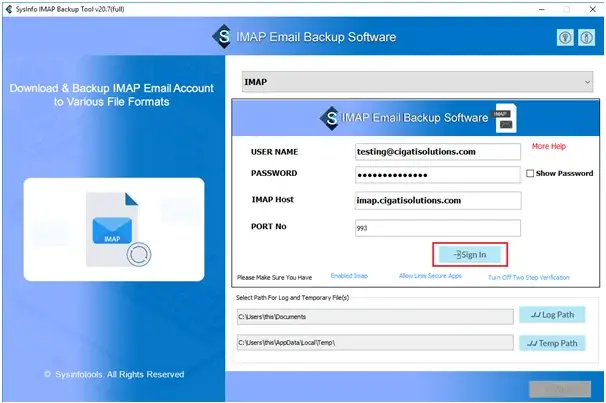Open the Enabled Imap link

tap(349, 275)
